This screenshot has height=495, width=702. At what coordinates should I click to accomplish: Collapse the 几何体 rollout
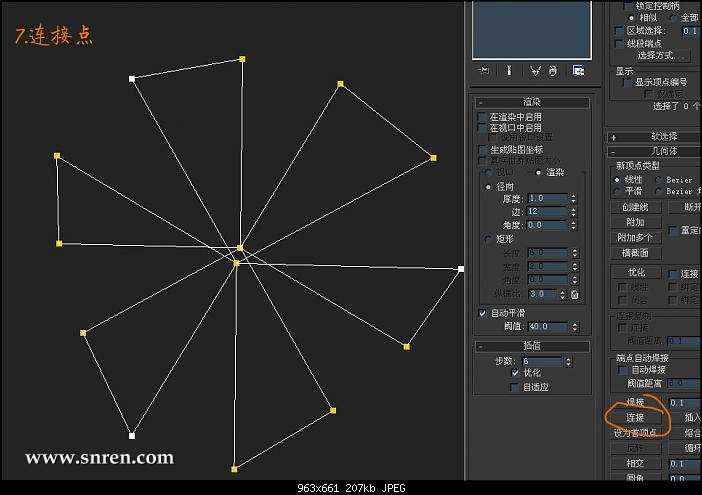click(x=654, y=151)
